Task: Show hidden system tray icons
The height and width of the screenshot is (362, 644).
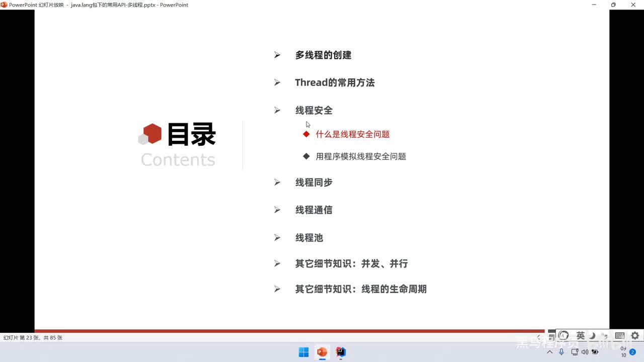Action: 550,352
